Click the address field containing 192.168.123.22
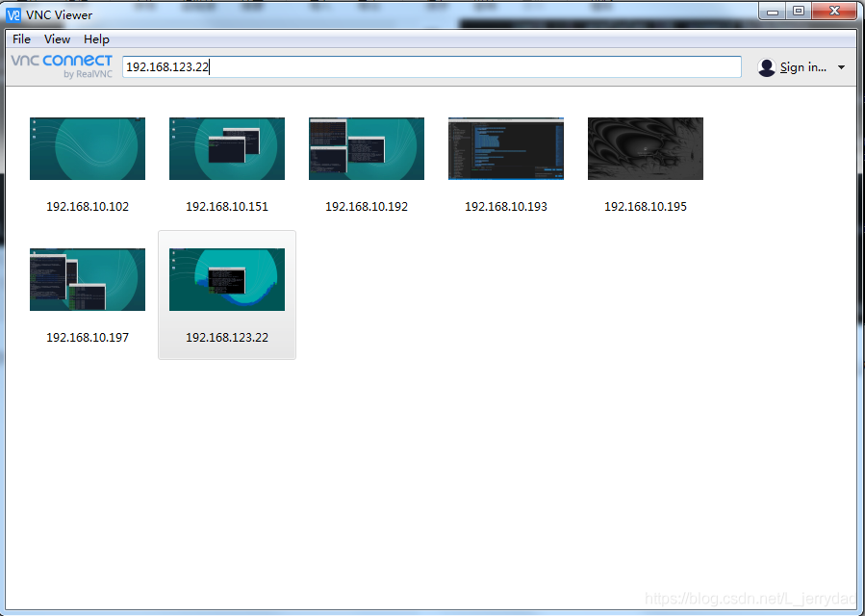 click(x=431, y=66)
